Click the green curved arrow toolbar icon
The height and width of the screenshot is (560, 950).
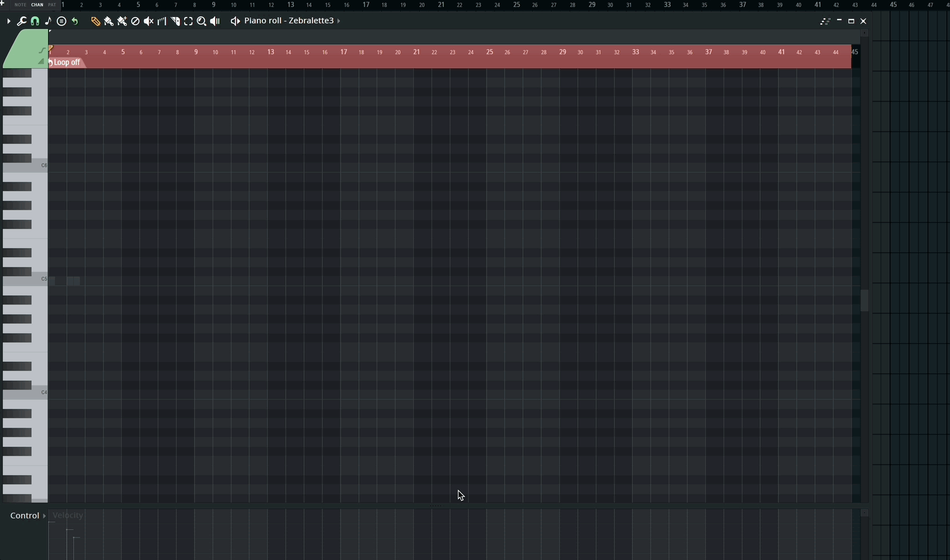coord(74,21)
